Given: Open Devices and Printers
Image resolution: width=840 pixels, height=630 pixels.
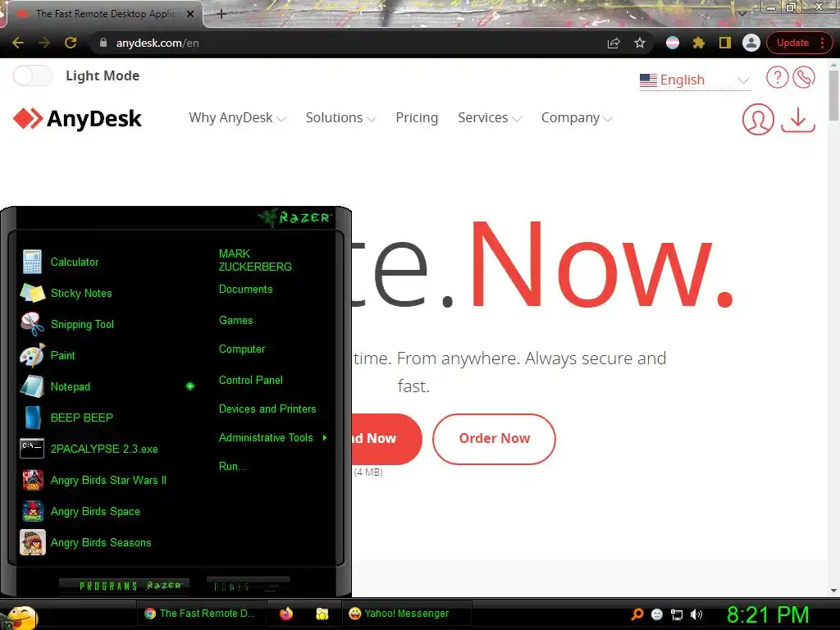Looking at the screenshot, I should [x=267, y=409].
